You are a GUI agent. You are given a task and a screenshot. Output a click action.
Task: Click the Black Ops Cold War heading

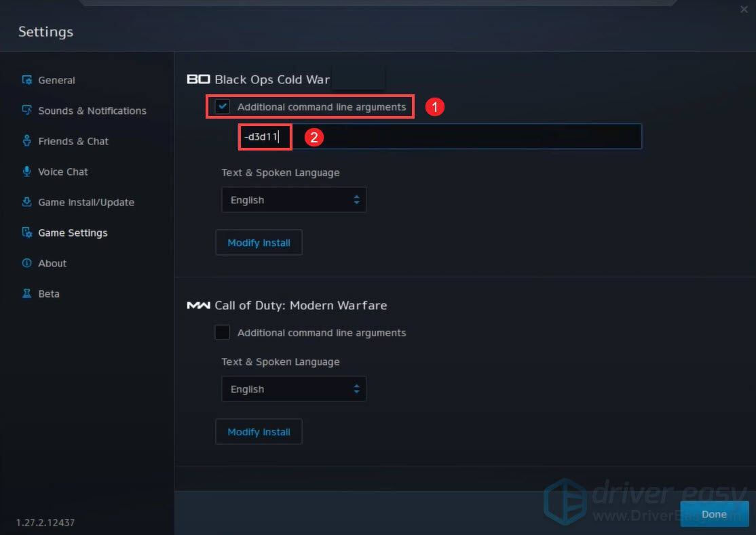pos(272,79)
